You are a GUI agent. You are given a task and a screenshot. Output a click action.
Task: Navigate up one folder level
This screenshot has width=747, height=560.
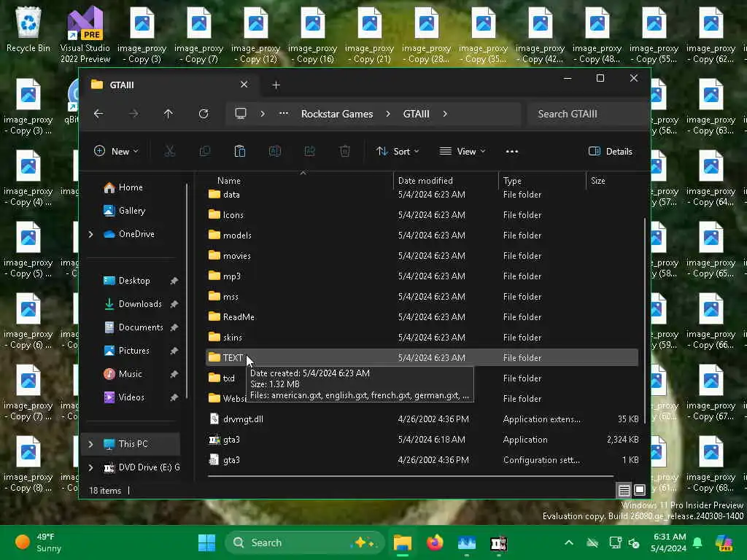(169, 114)
